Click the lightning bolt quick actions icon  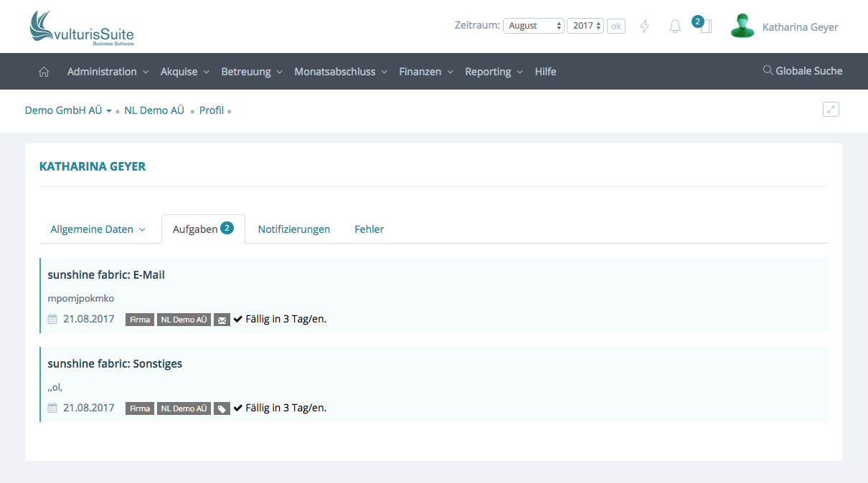point(644,27)
